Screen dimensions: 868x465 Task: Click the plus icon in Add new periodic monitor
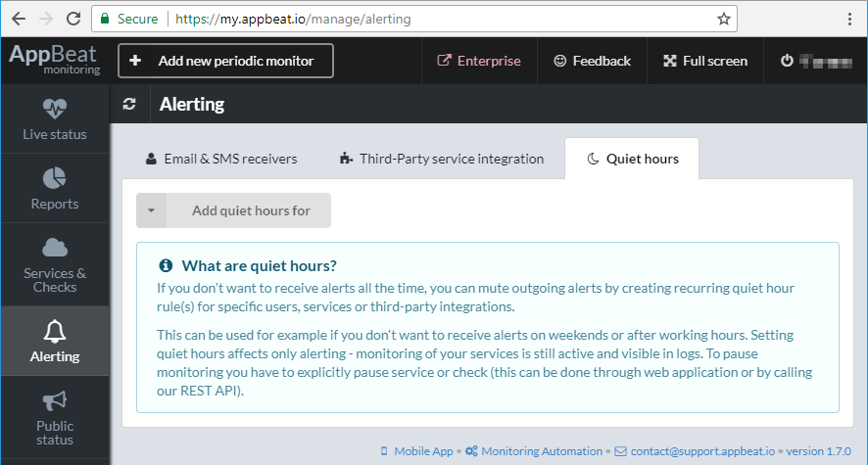click(x=135, y=61)
